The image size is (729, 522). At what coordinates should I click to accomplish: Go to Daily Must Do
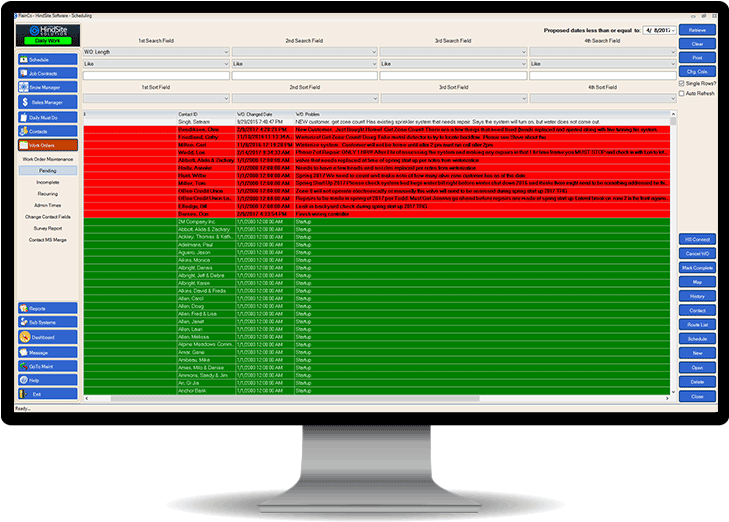(46, 118)
